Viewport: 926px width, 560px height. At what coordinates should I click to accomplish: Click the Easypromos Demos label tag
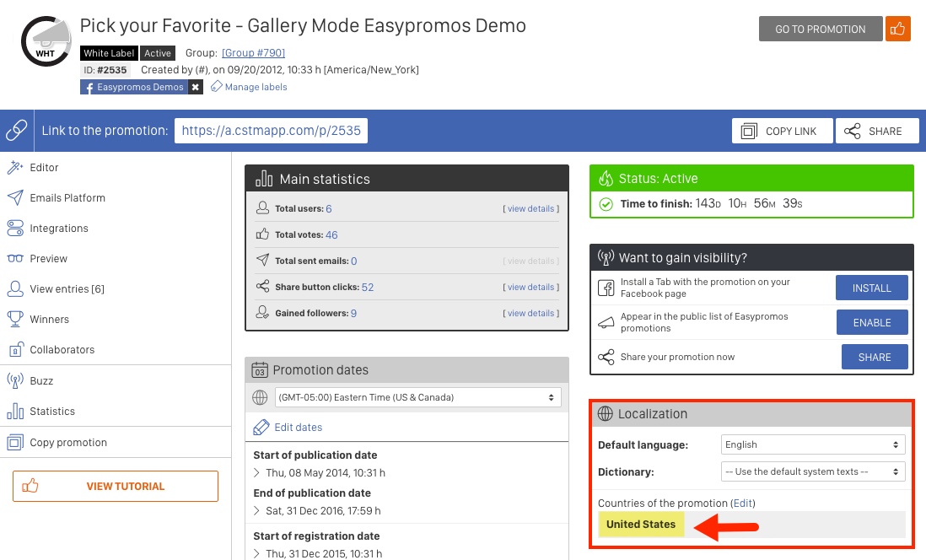pos(135,87)
